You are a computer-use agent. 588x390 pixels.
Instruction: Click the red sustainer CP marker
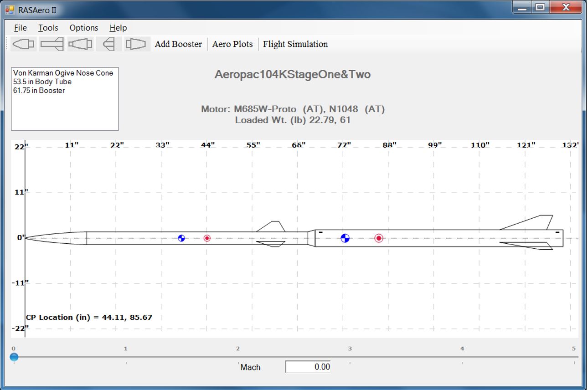(x=207, y=238)
